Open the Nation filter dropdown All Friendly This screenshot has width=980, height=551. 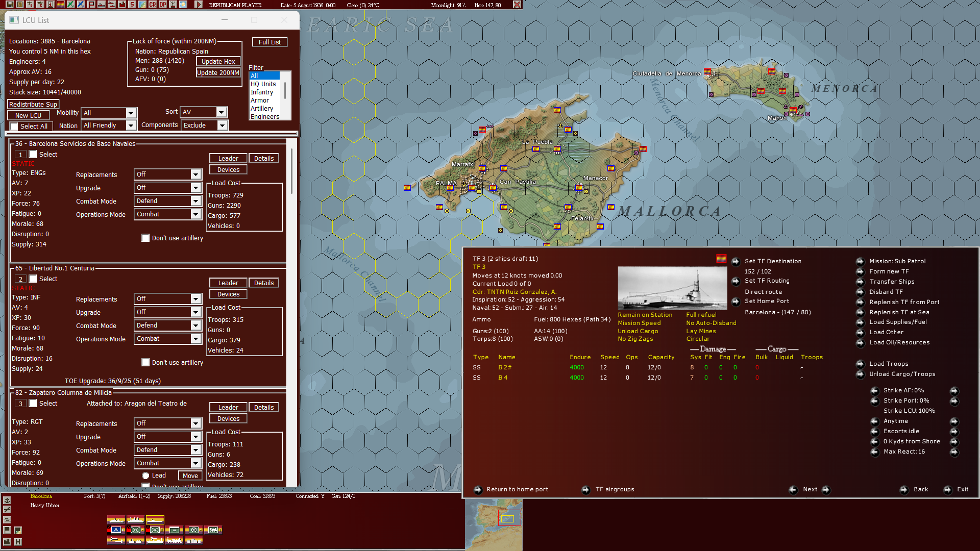131,125
